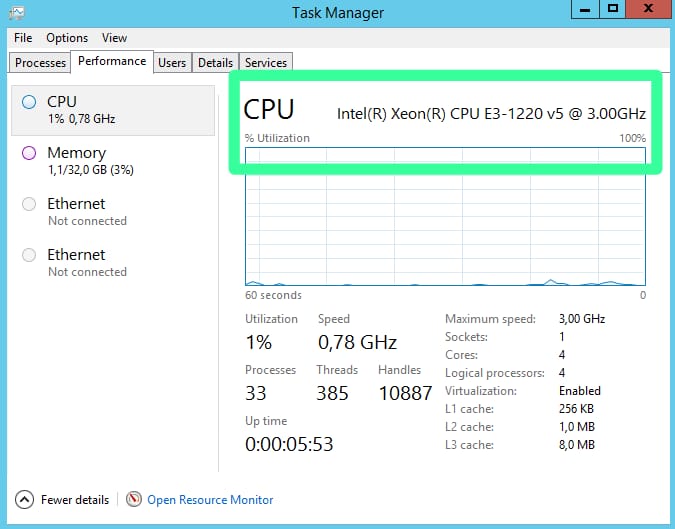Image resolution: width=675 pixels, height=529 pixels.
Task: Click the Task Manager title bar icon
Action: pos(18,12)
